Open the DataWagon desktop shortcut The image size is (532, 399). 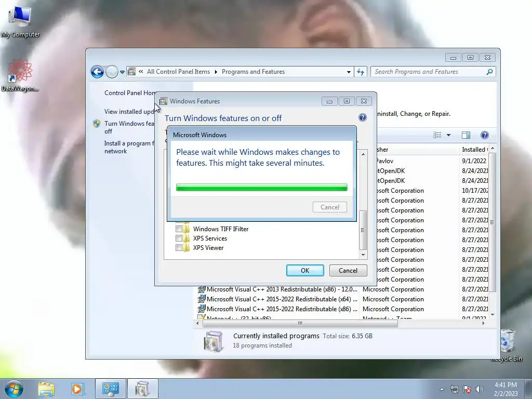pos(20,76)
